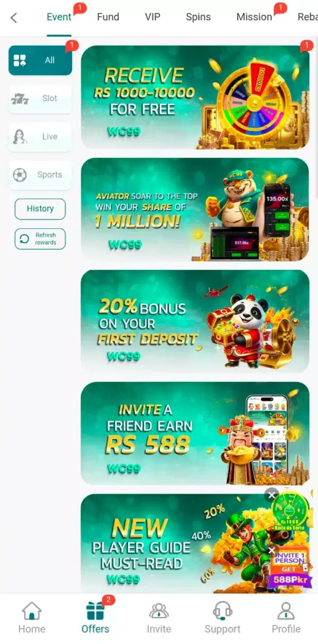Select the Live category filter

click(40, 136)
